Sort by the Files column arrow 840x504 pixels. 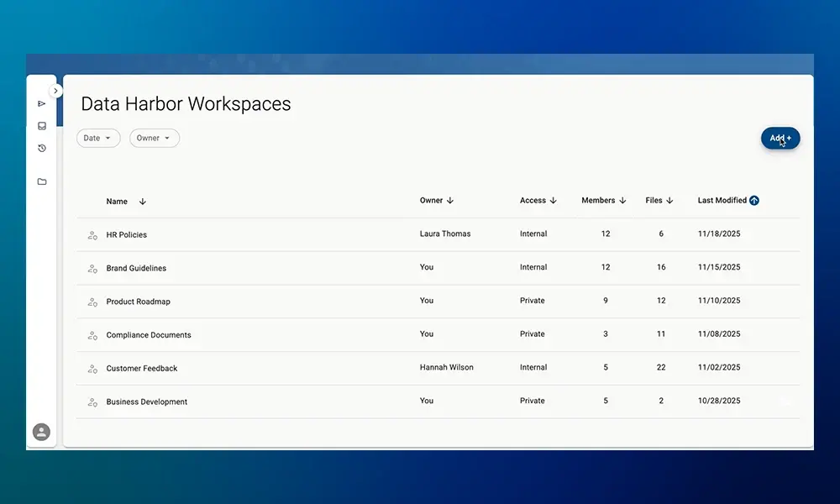tap(669, 200)
